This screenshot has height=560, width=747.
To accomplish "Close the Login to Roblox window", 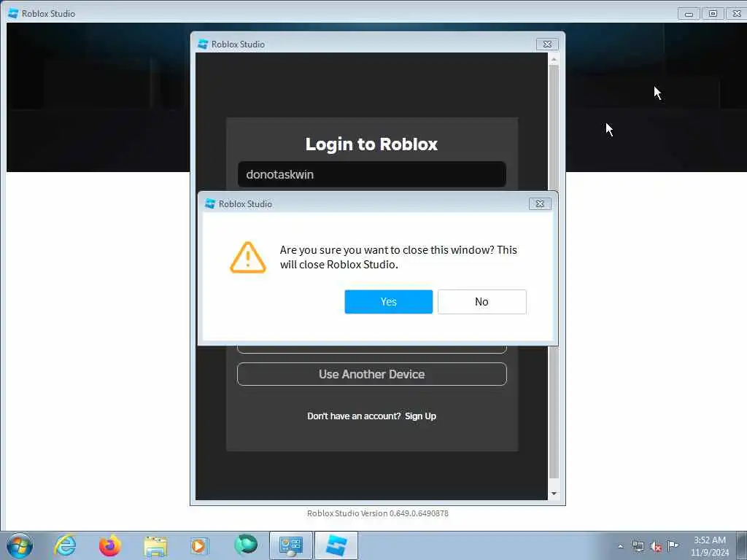I will pos(547,44).
